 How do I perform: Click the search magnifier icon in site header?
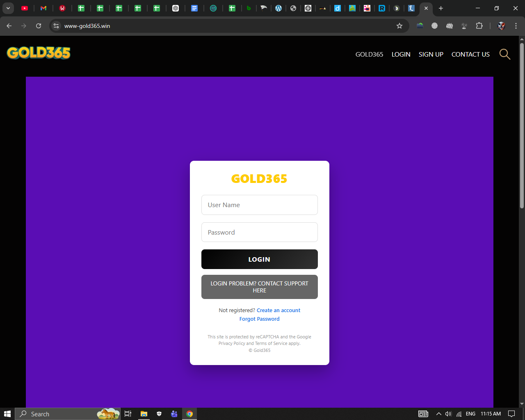(504, 54)
